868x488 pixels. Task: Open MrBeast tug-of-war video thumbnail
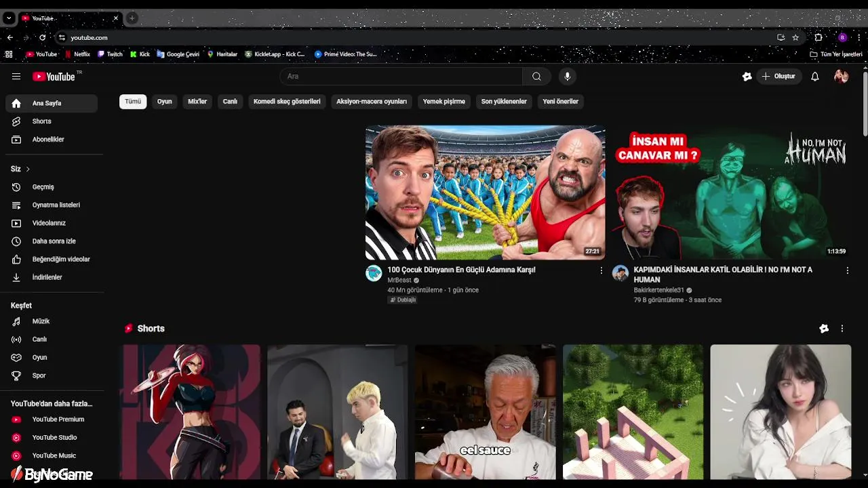(x=486, y=192)
